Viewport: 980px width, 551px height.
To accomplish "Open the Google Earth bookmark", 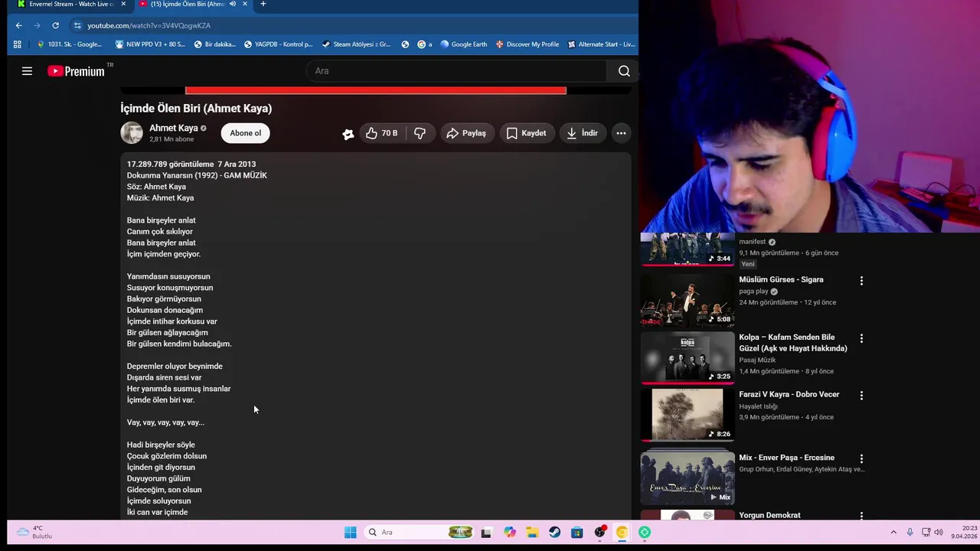I will [x=463, y=44].
